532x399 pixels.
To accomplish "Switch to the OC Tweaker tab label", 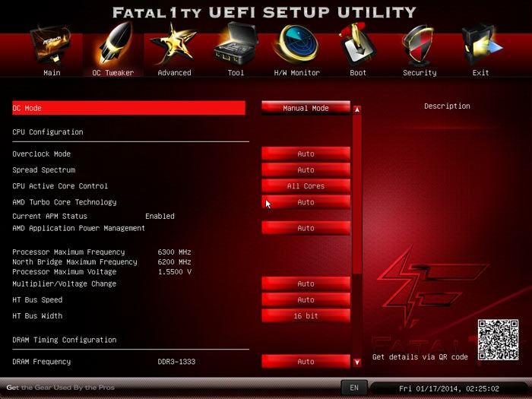I will point(113,73).
